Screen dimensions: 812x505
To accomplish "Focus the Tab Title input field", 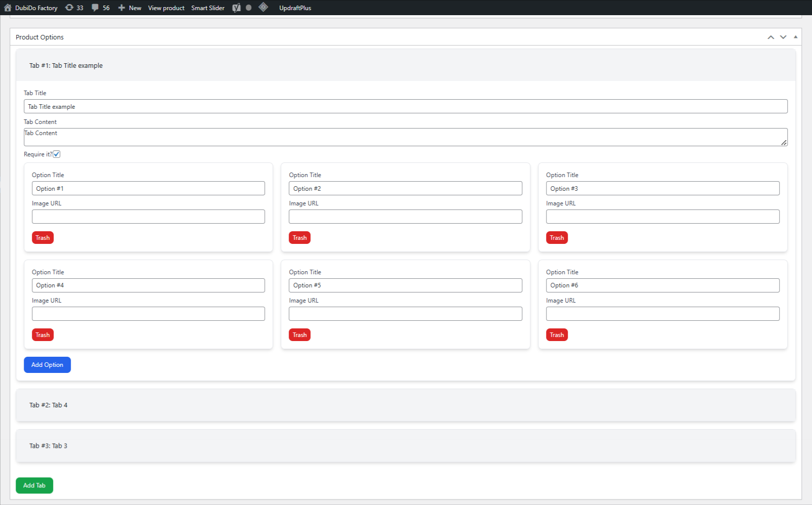I will 405,106.
